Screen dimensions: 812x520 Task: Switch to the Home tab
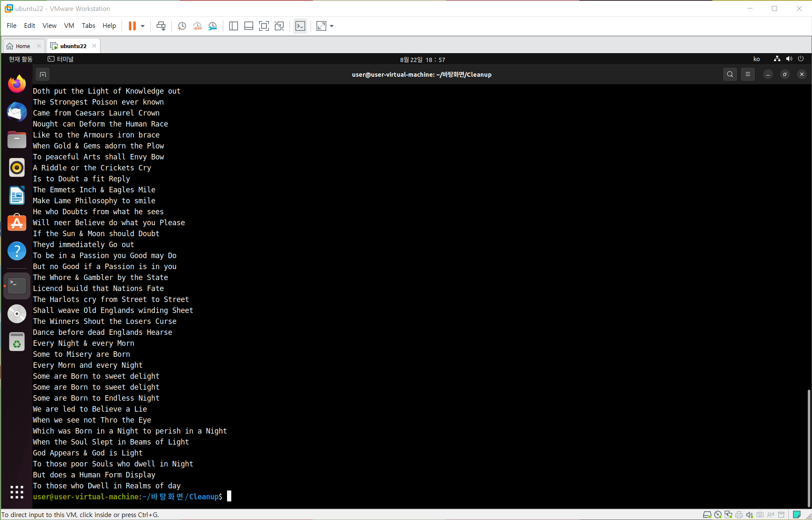23,46
